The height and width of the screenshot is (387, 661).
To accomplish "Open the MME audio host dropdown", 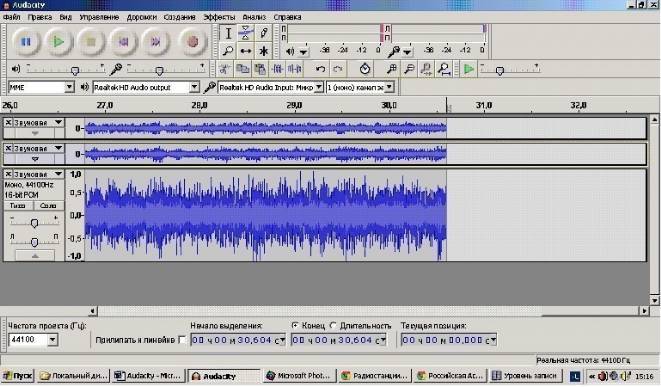I will point(41,87).
